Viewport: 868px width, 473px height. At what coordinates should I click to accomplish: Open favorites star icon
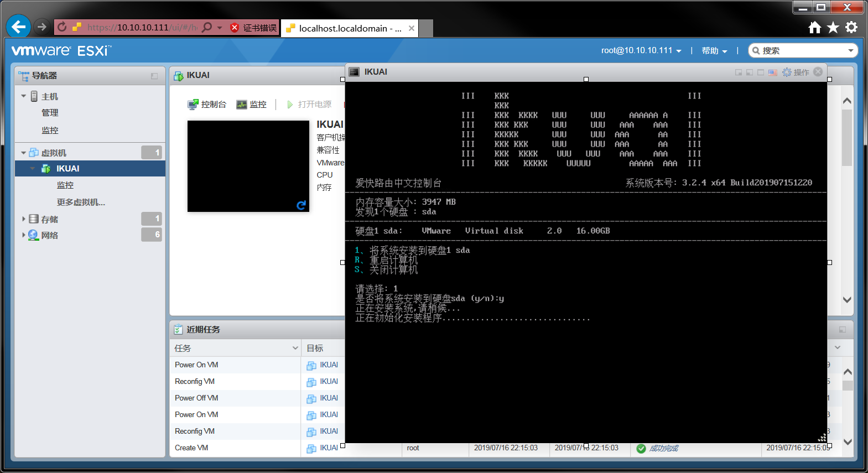[x=833, y=28]
